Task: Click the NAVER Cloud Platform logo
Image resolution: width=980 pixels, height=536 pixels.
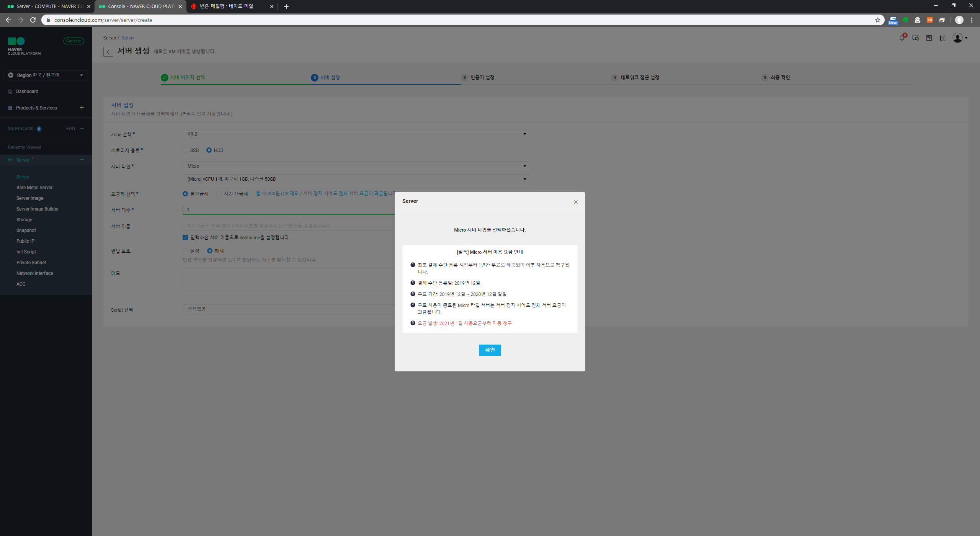Action: pyautogui.click(x=24, y=46)
